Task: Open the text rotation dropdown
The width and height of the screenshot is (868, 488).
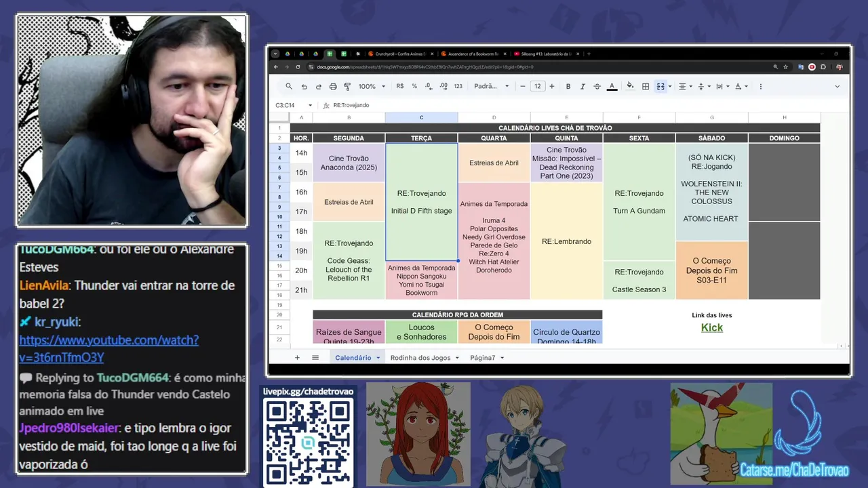Action: pyautogui.click(x=741, y=87)
